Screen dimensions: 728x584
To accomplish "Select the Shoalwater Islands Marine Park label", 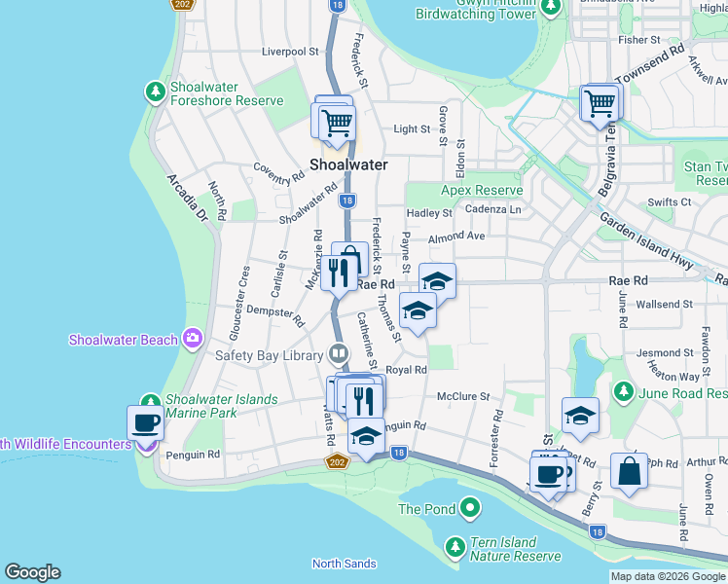I will click(222, 406).
